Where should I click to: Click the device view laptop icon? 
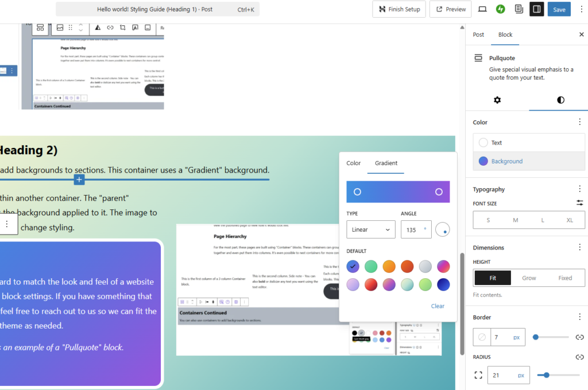482,9
